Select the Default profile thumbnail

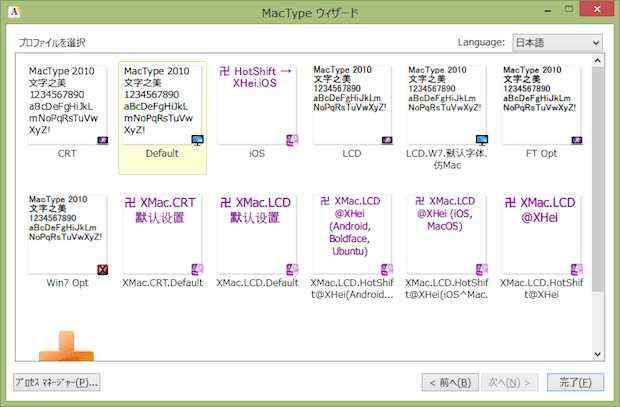tap(162, 105)
